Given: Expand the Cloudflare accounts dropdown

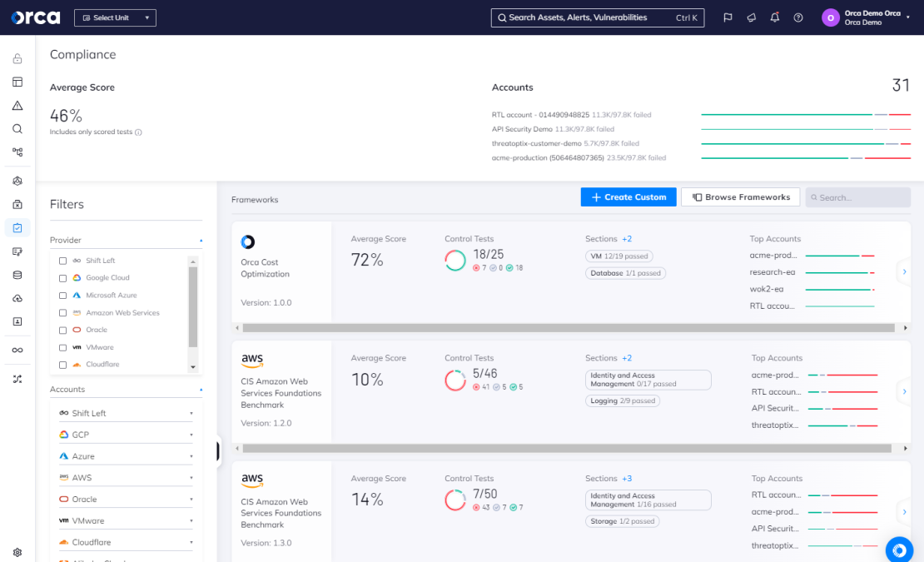Looking at the screenshot, I should [x=126, y=542].
